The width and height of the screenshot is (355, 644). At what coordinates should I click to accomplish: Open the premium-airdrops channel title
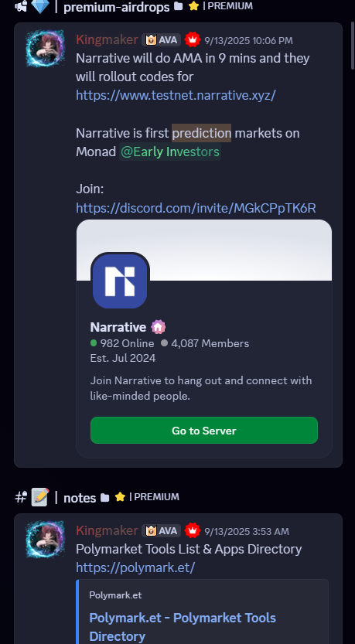[116, 6]
